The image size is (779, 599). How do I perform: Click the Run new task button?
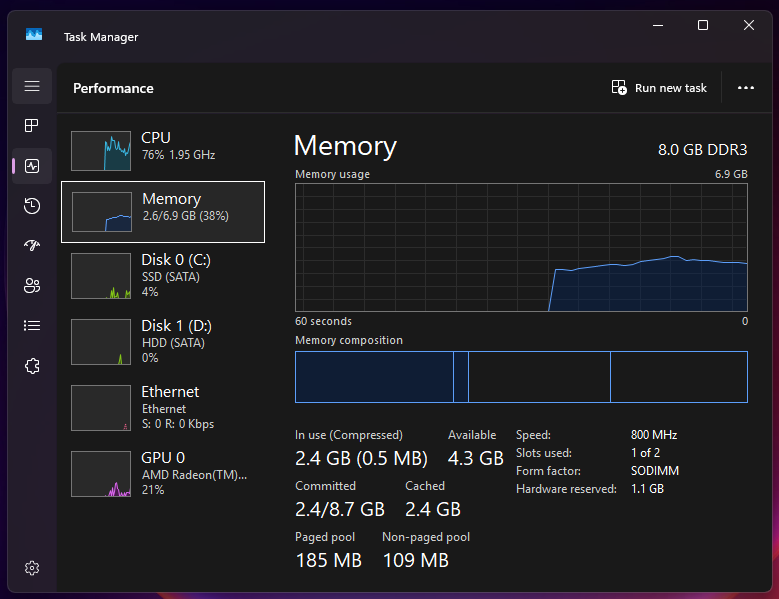pos(659,88)
